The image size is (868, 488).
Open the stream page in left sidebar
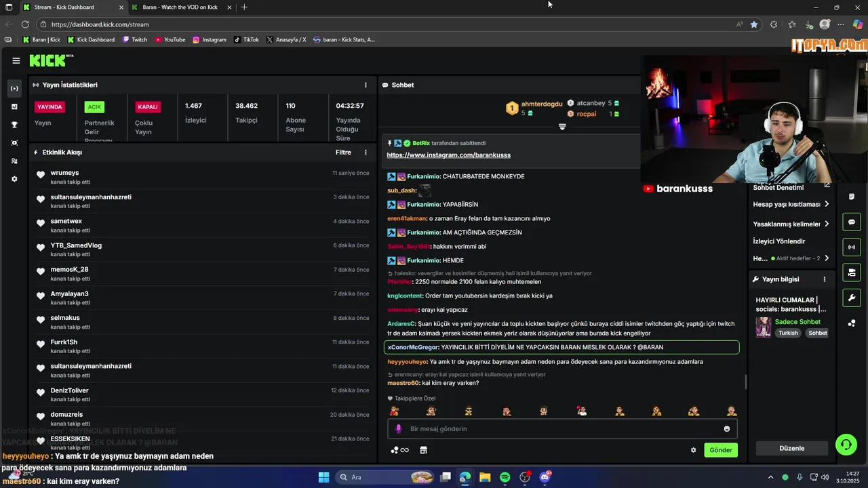[14, 88]
